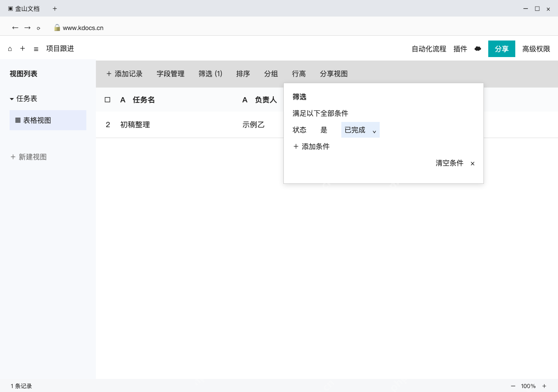Image resolution: width=558 pixels, height=392 pixels.
Task: Zoom out with the minus icon
Action: pyautogui.click(x=513, y=386)
